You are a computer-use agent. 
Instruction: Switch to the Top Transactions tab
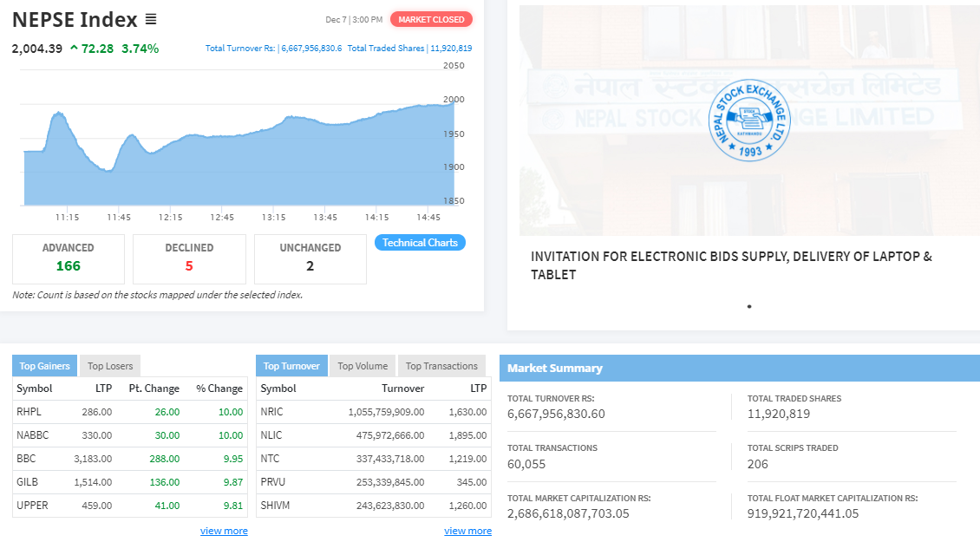pyautogui.click(x=441, y=366)
